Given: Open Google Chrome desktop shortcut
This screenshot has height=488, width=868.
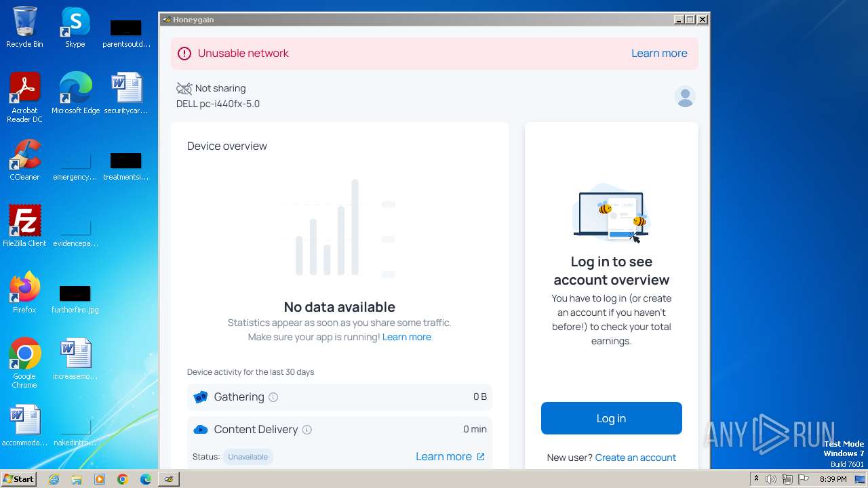Looking at the screenshot, I should (24, 364).
